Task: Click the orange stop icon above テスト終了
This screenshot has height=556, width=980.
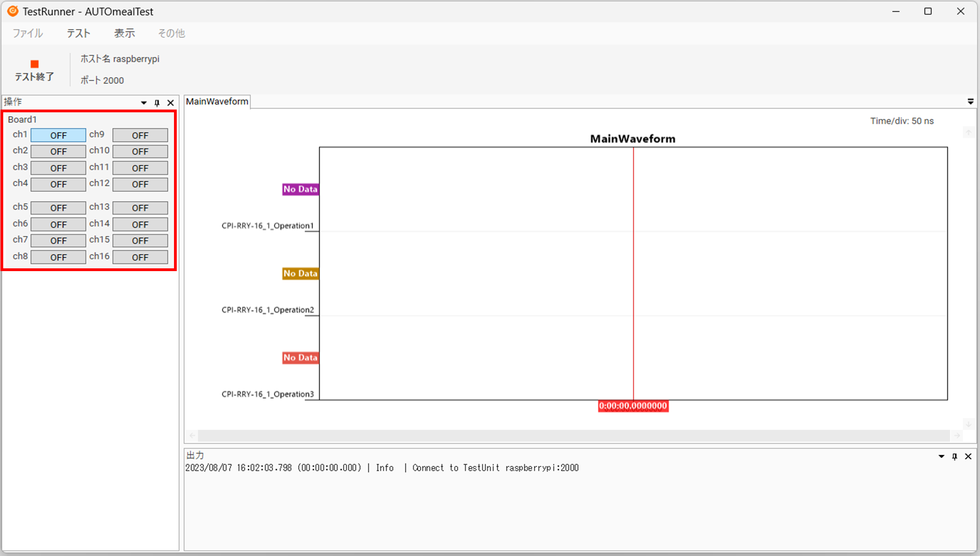Action: click(x=34, y=64)
